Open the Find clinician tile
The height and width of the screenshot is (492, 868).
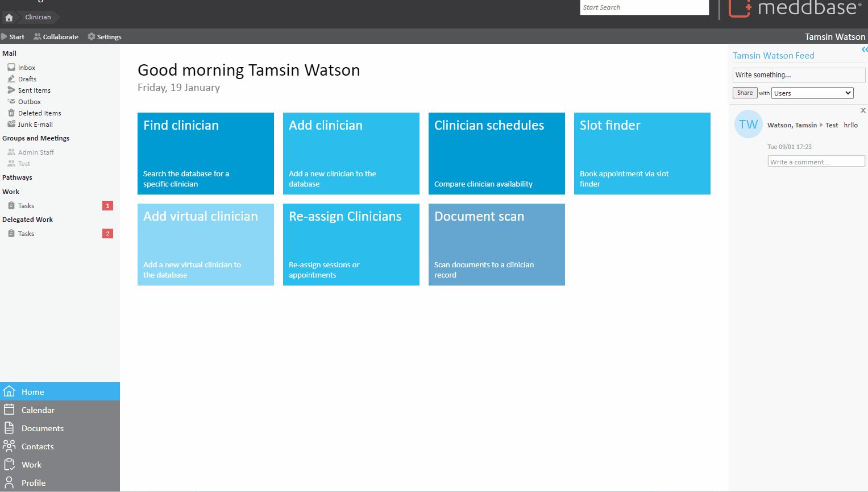[x=206, y=154]
